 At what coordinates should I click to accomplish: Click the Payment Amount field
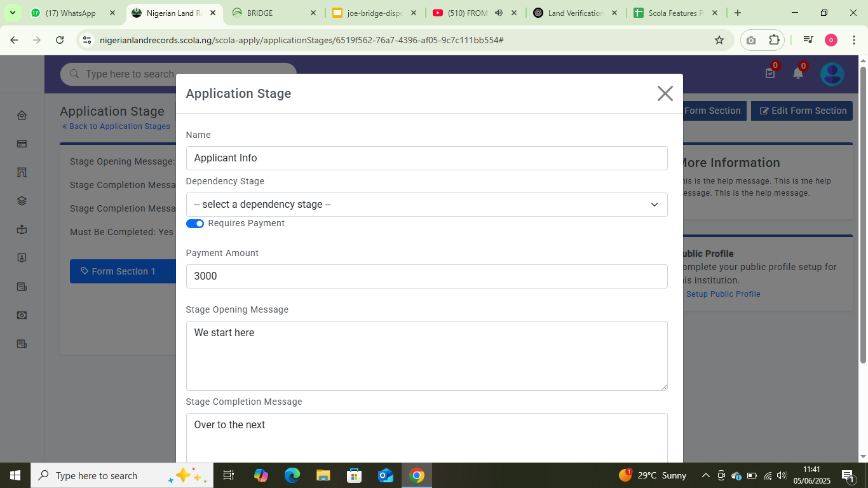pos(426,276)
